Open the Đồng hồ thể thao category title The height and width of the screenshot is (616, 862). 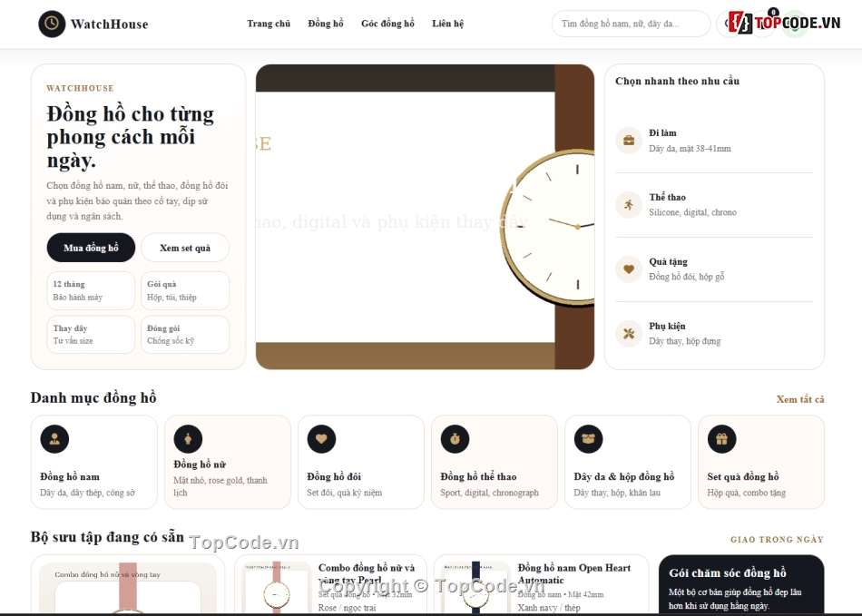[x=478, y=476]
